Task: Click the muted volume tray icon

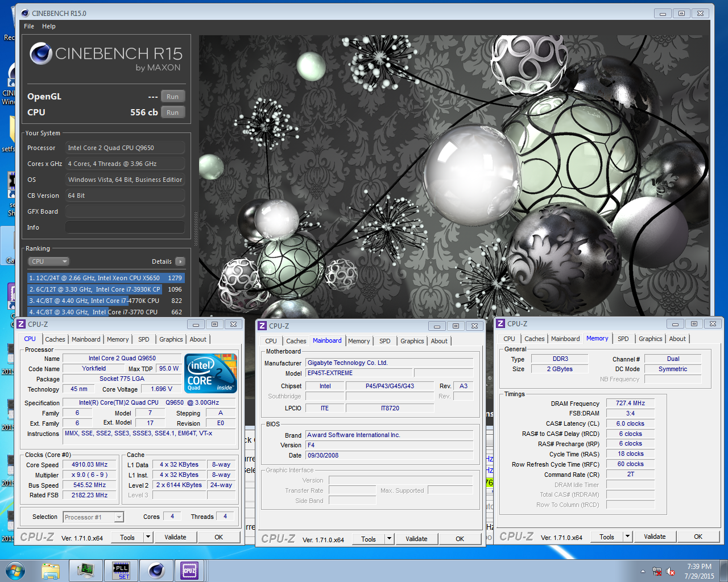Action: (671, 571)
